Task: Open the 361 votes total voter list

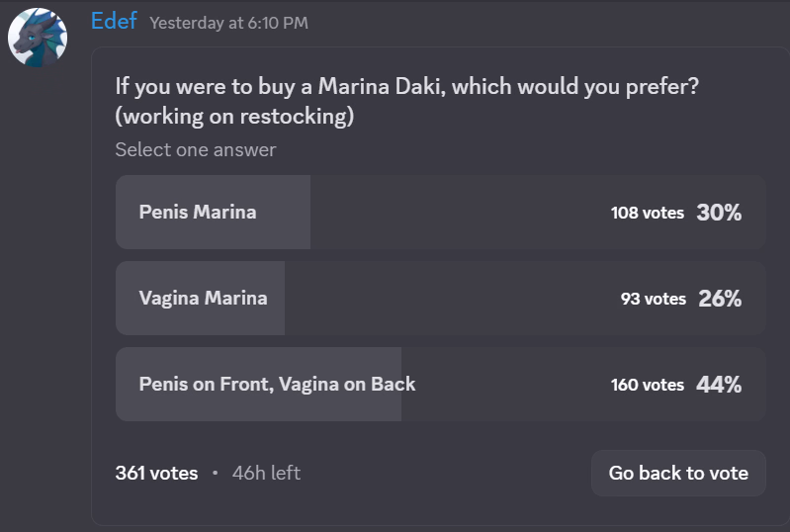Action: [156, 473]
